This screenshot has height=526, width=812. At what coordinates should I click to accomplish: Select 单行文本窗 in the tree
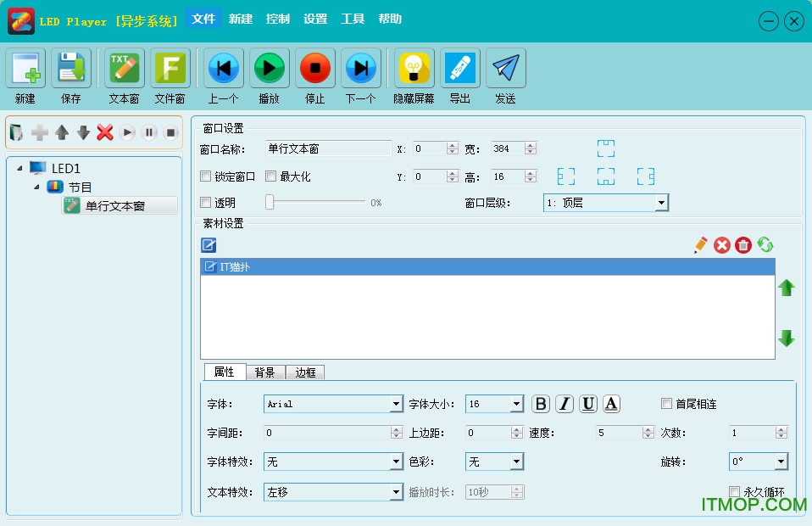coord(120,206)
